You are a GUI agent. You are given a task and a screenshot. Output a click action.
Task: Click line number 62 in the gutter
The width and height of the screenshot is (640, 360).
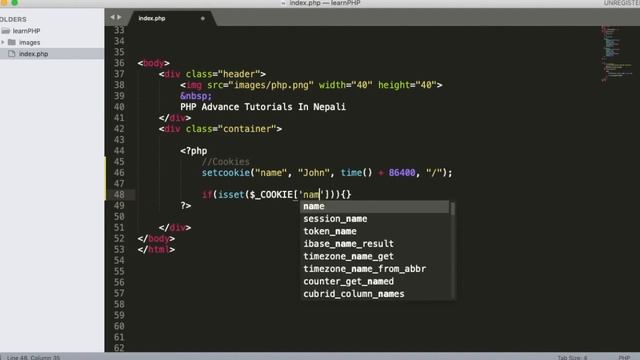click(119, 349)
